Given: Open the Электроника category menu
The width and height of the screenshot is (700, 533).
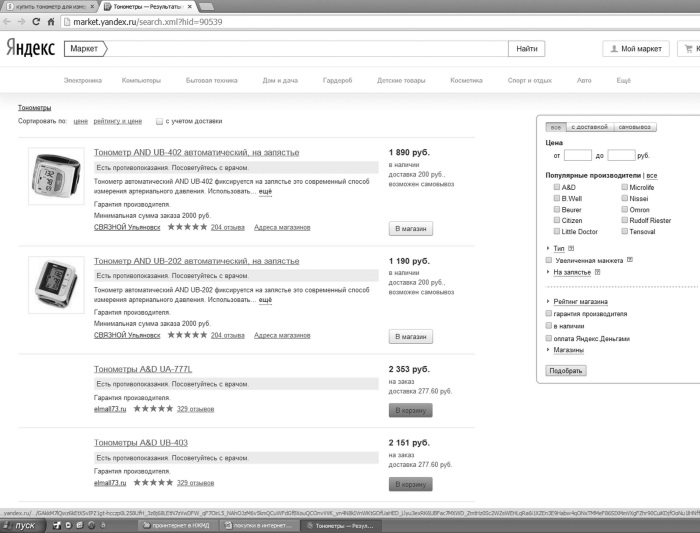Looking at the screenshot, I should pos(83,80).
